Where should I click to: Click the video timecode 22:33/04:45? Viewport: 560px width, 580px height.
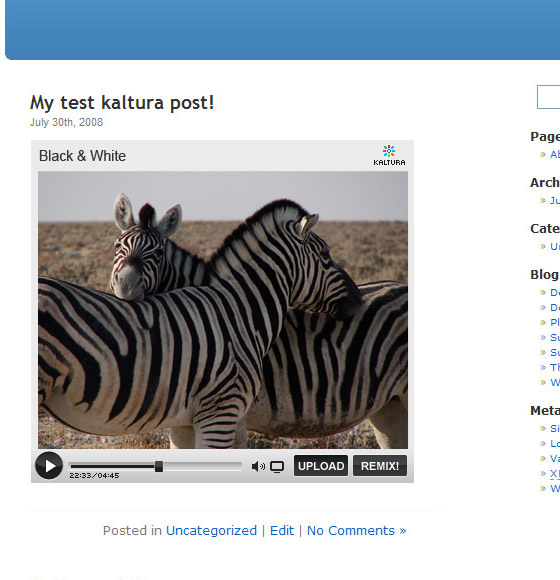(x=94, y=475)
